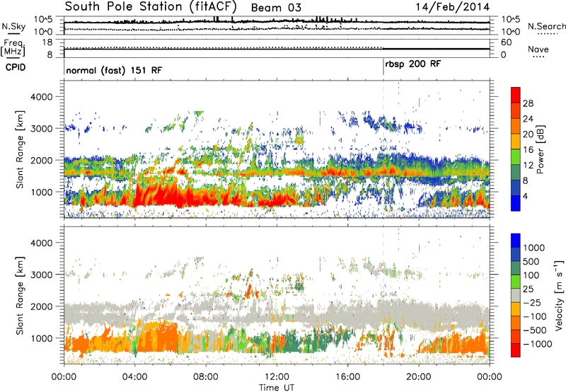Click the "normal (fast) 151 RF" annotation
The width and height of the screenshot is (566, 392).
click(x=114, y=70)
